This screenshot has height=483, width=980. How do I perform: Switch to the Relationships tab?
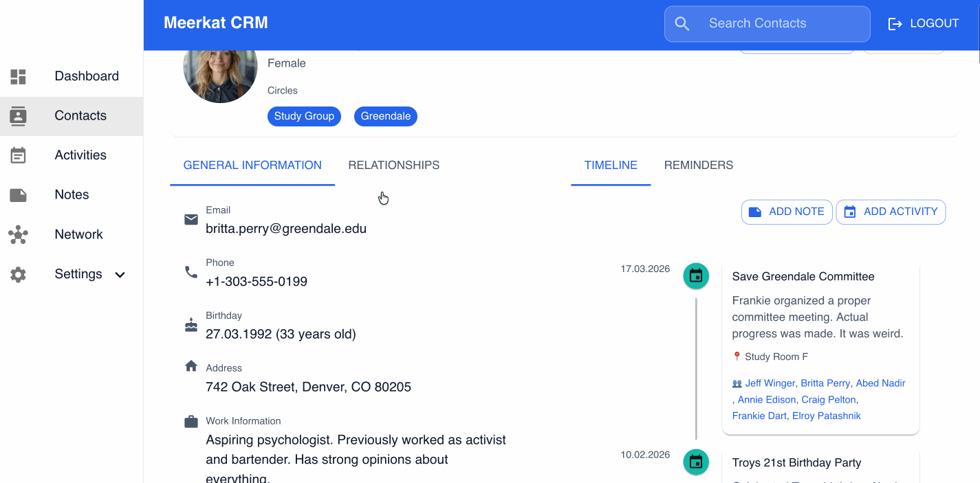394,166
